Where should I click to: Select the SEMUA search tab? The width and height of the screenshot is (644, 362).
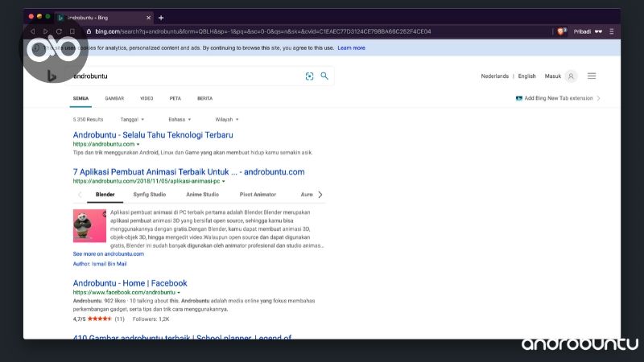point(80,98)
